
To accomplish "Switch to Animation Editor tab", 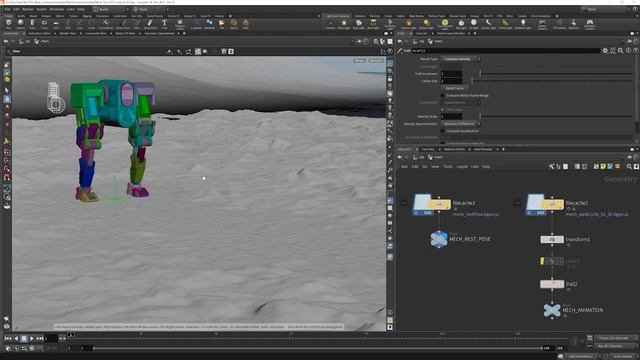I will click(39, 33).
